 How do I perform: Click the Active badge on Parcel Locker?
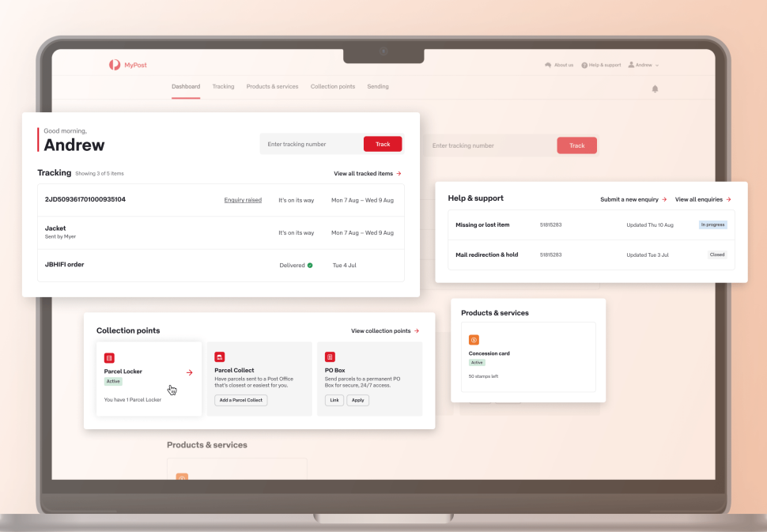click(x=113, y=381)
